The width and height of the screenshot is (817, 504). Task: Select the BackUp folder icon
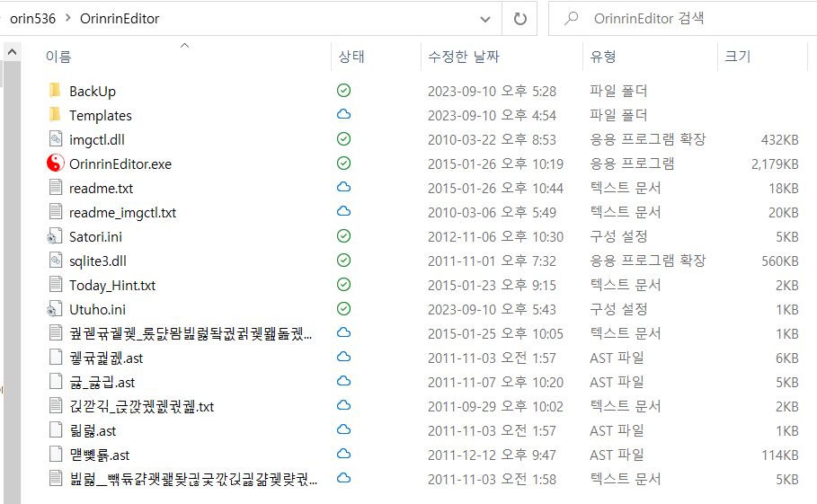tap(55, 91)
